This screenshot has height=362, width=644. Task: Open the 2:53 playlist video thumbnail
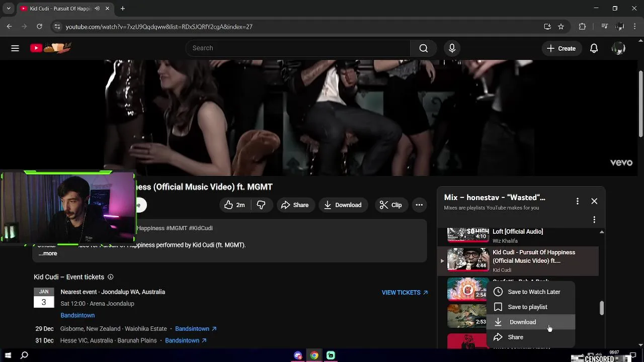468,316
